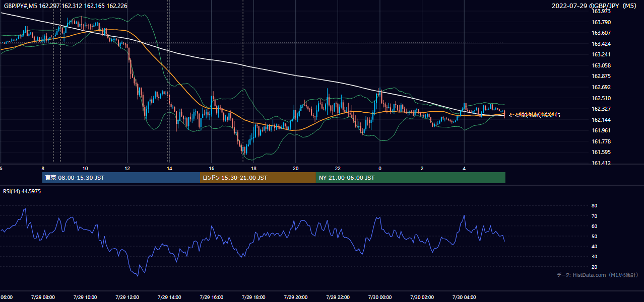Click bottom time label 7/29 12:00
The image size is (644, 302).
(127, 297)
